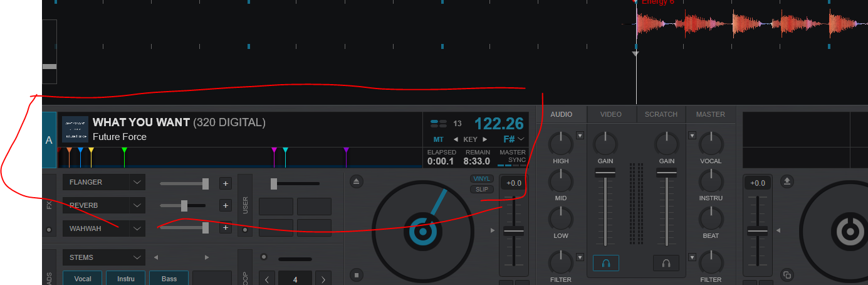Open the right FILTER mode dropdown
The height and width of the screenshot is (285, 868).
[692, 257]
